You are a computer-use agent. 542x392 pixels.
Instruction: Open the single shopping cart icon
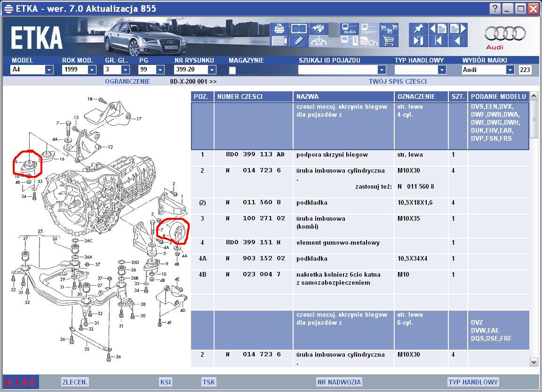[389, 41]
